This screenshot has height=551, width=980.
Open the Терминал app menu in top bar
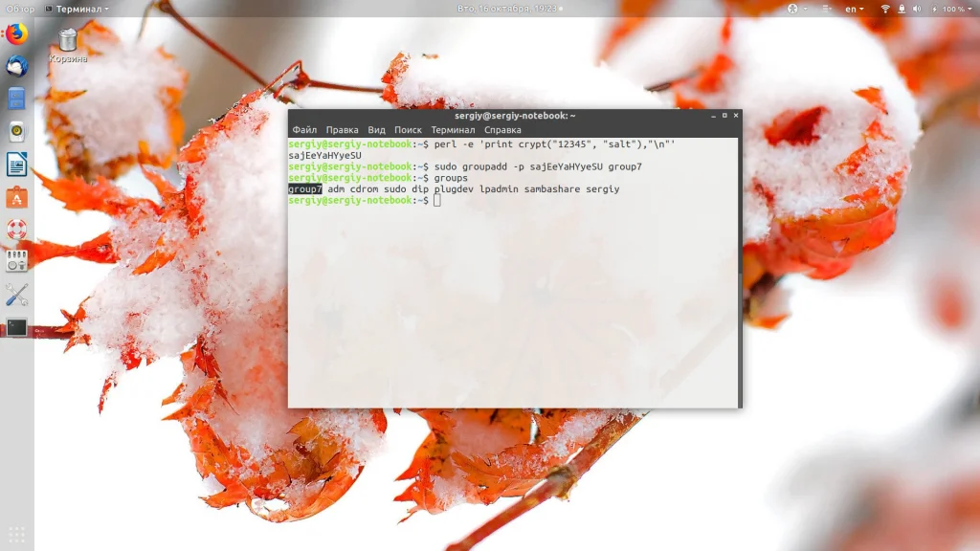click(x=77, y=9)
